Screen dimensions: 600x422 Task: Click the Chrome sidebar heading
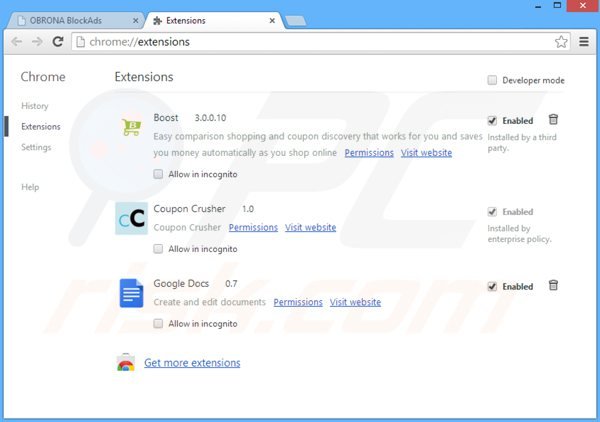43,77
